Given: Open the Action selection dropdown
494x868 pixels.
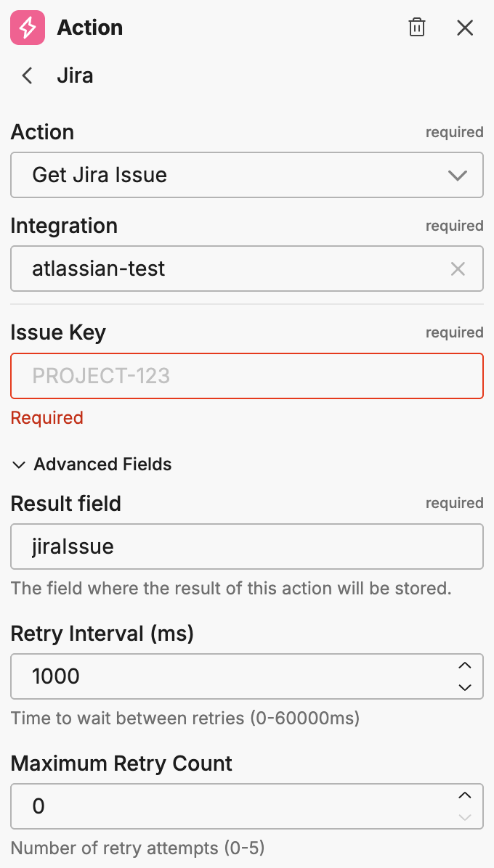Looking at the screenshot, I should pos(247,175).
